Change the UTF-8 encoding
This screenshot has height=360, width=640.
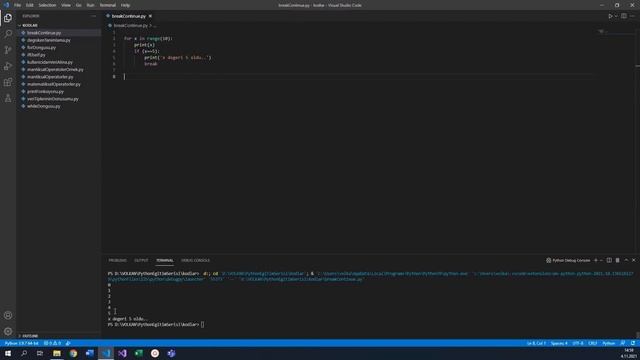click(578, 343)
